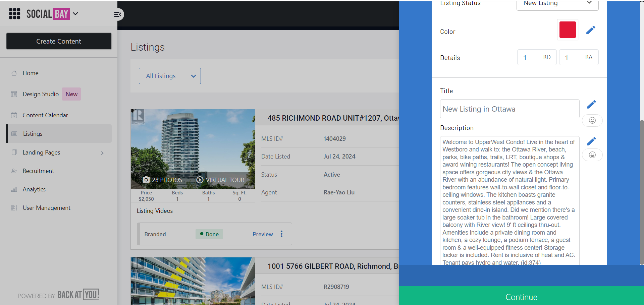
Task: Insert emoji into the description
Action: pyautogui.click(x=592, y=155)
